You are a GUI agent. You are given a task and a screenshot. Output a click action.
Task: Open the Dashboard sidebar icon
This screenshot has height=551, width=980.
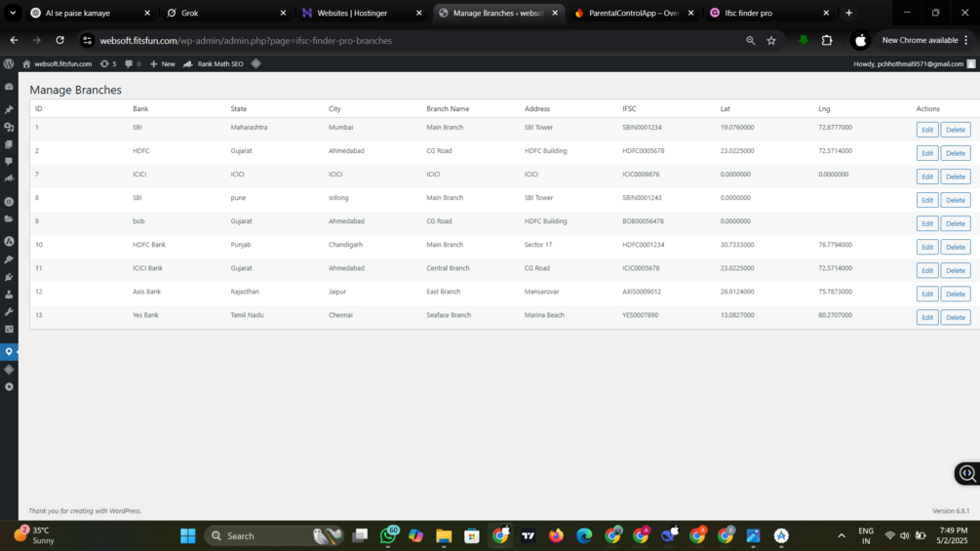tap(9, 87)
